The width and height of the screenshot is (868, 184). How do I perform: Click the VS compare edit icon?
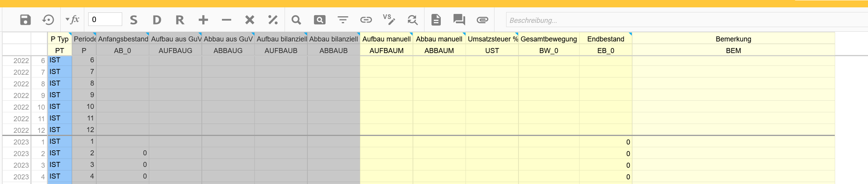(x=389, y=19)
